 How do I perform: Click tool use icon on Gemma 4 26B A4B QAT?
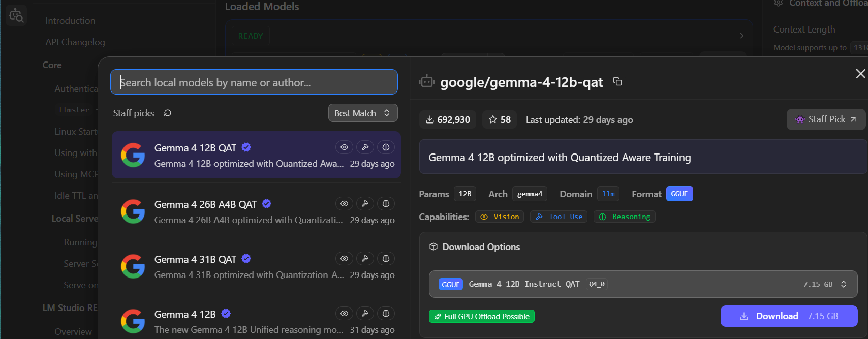(365, 204)
